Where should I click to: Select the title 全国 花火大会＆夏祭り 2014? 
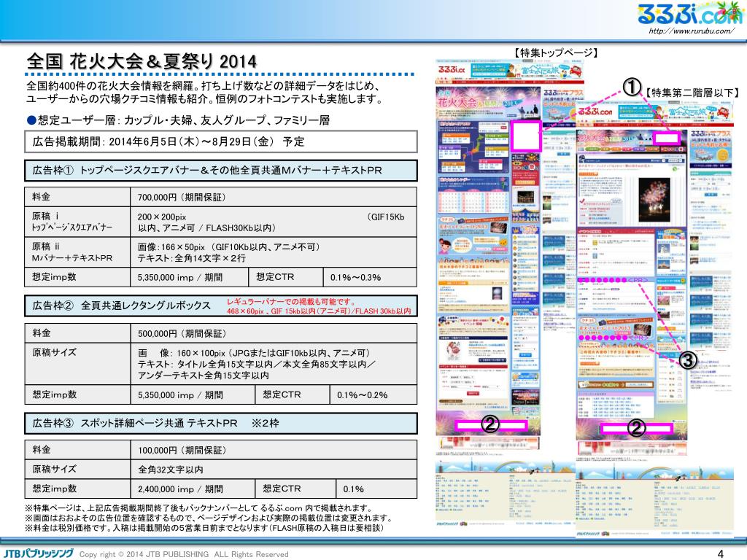coord(142,61)
